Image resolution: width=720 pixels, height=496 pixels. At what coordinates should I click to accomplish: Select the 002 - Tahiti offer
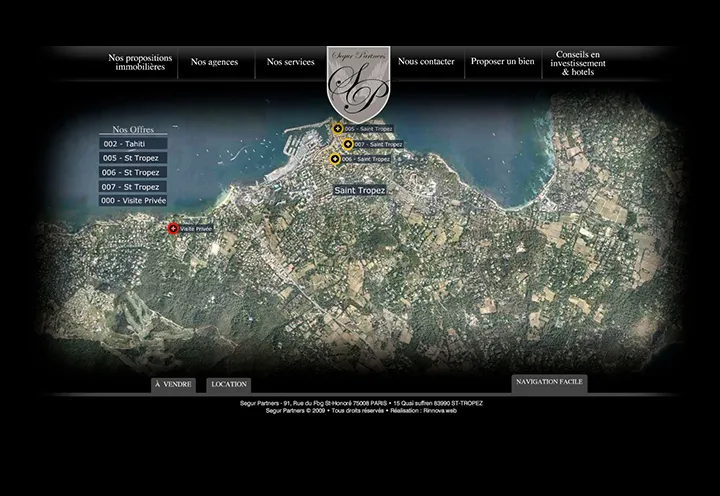133,144
